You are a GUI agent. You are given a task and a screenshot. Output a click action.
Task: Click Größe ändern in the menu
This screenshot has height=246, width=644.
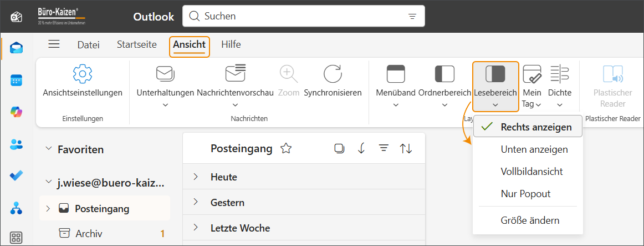tap(529, 220)
